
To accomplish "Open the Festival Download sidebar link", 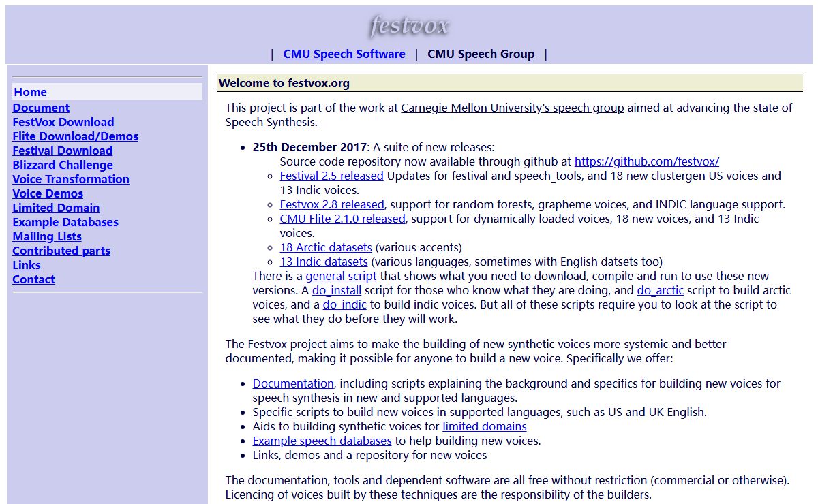I will click(x=62, y=151).
